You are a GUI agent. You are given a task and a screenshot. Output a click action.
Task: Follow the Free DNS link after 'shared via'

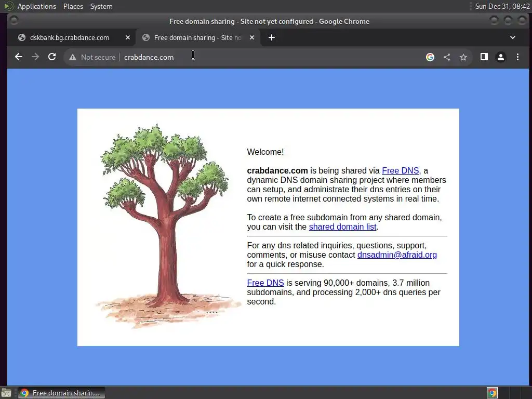401,170
